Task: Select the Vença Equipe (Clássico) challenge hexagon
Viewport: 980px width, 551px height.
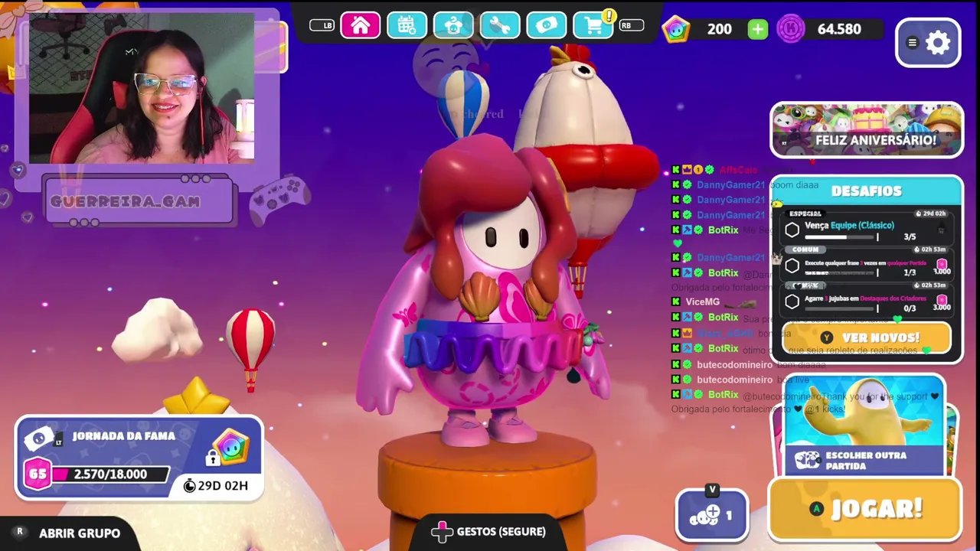Action: [x=792, y=230]
